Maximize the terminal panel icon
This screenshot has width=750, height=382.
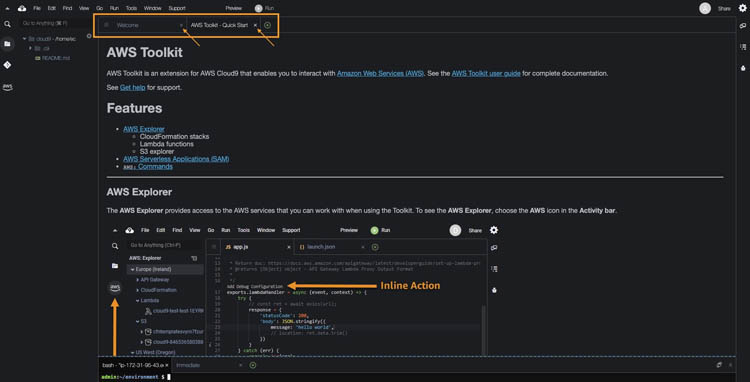(x=718, y=365)
